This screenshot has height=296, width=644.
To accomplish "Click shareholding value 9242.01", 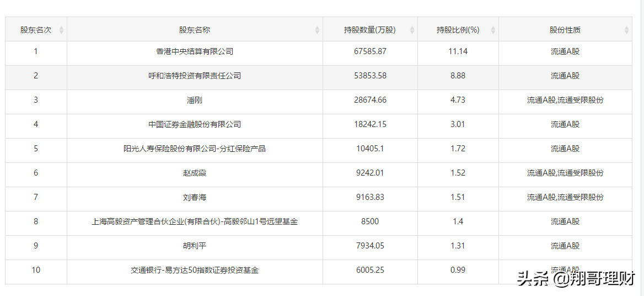I will click(370, 173).
